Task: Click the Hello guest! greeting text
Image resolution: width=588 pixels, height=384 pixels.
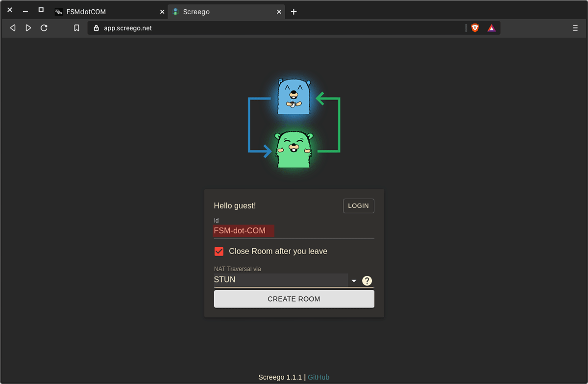Action: click(x=235, y=206)
